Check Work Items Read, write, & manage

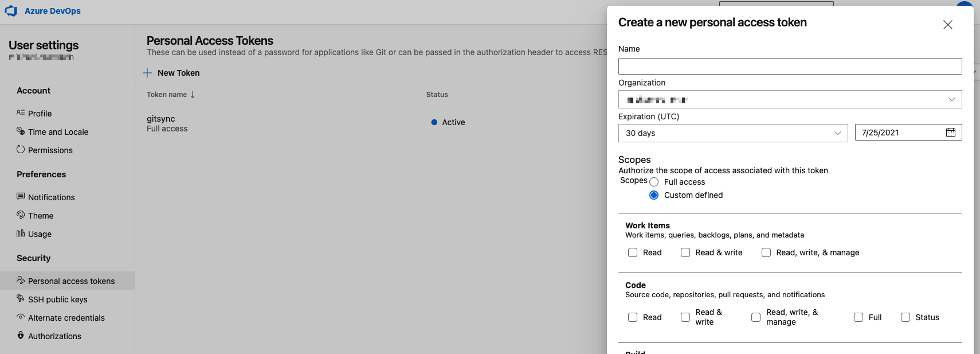point(766,252)
